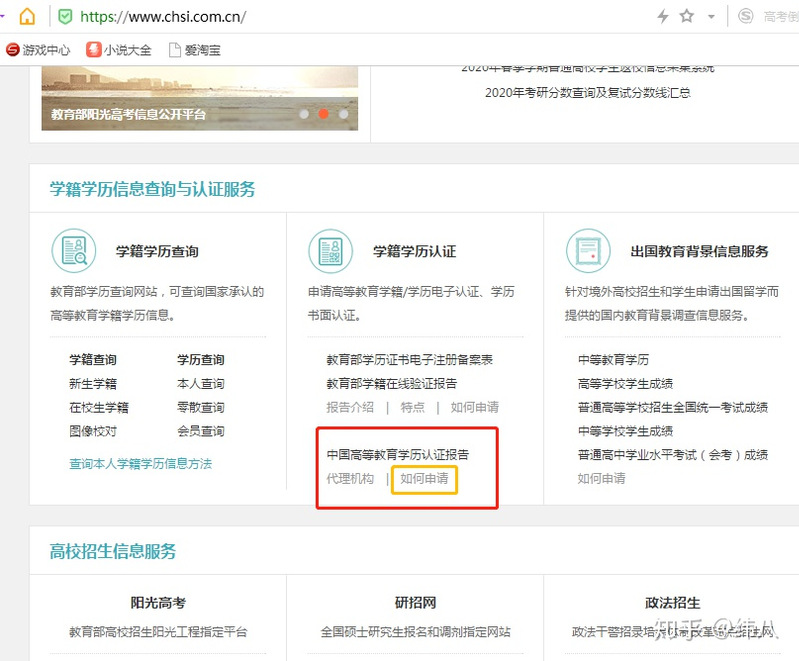The width and height of the screenshot is (799, 661).
Task: Click 如何申请 in the highlighted box
Action: point(424,479)
